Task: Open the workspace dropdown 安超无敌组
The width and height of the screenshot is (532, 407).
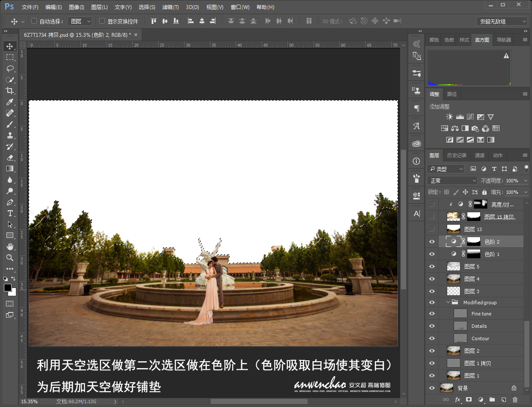Action: pyautogui.click(x=502, y=21)
